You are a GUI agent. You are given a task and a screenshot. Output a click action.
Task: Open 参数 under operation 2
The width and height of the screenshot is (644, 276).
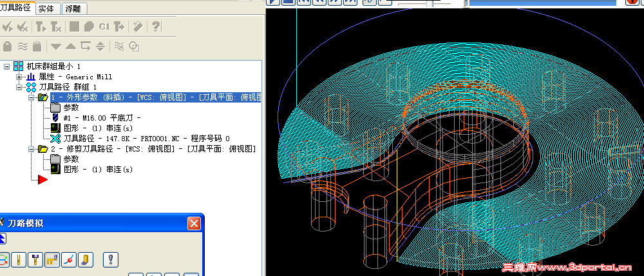pos(71,159)
